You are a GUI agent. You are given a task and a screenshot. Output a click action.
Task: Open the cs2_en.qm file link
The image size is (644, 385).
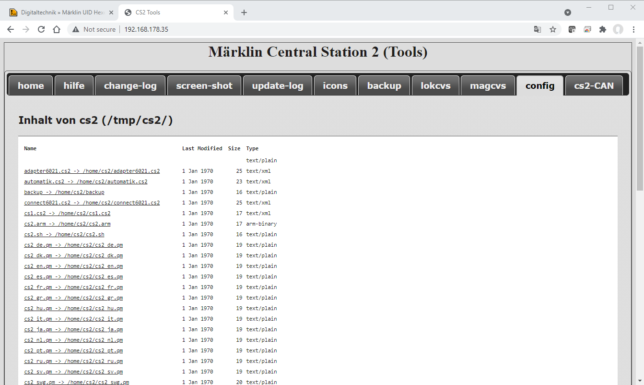point(73,266)
